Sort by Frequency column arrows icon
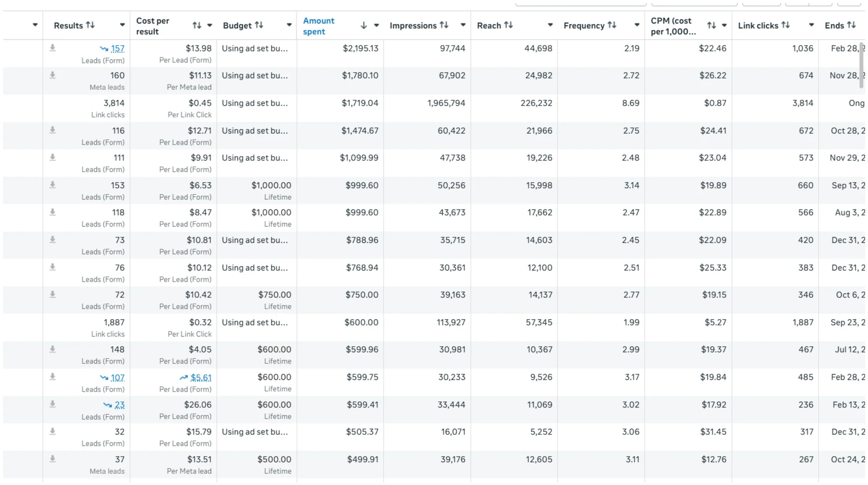The height and width of the screenshot is (485, 868). [x=612, y=25]
